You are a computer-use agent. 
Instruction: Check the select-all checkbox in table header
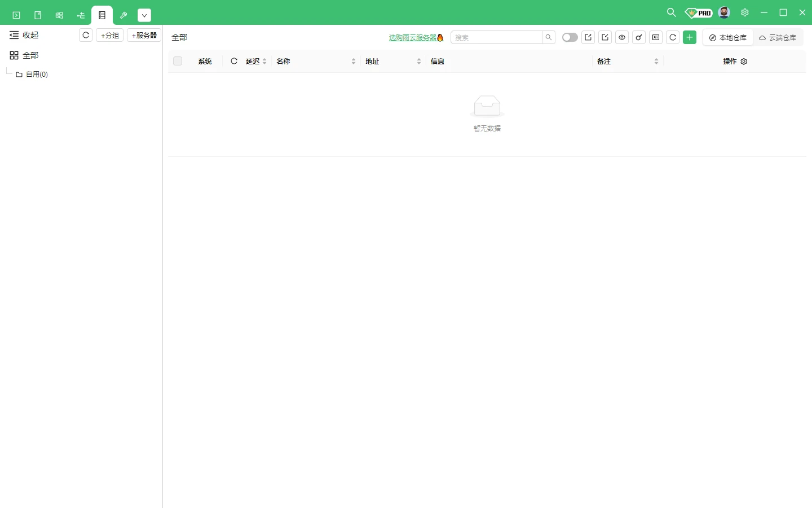(178, 61)
